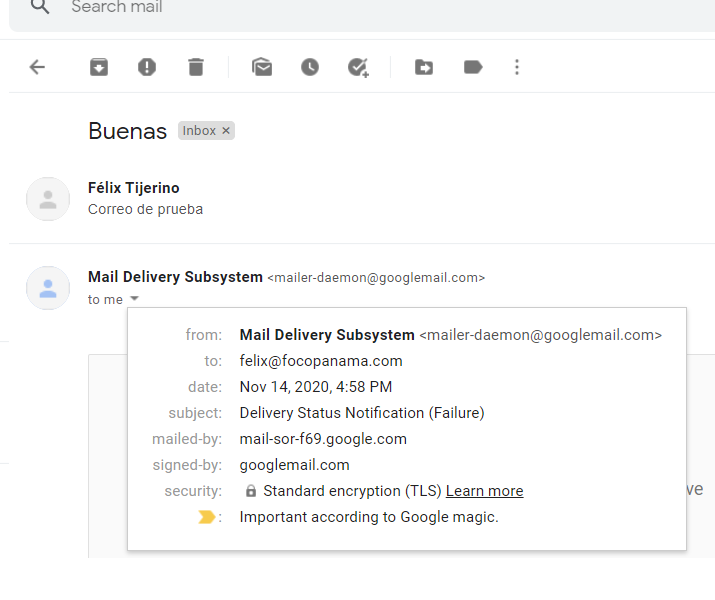Screen dimensions: 715x600
Task: Click Mail Delivery Subsystem avatar
Action: [48, 288]
